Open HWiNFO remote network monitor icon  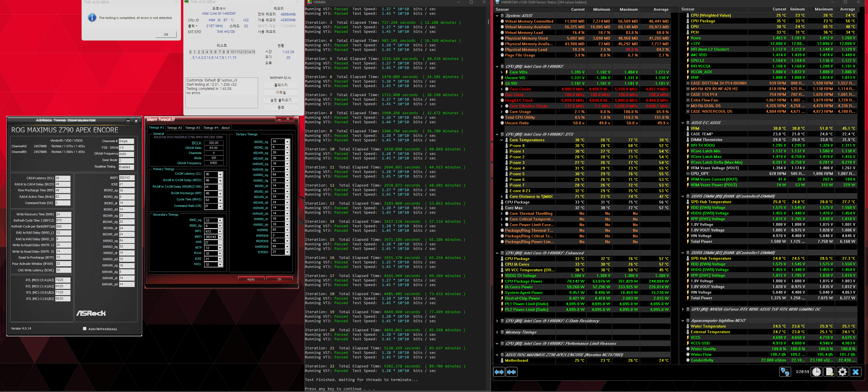[785, 372]
